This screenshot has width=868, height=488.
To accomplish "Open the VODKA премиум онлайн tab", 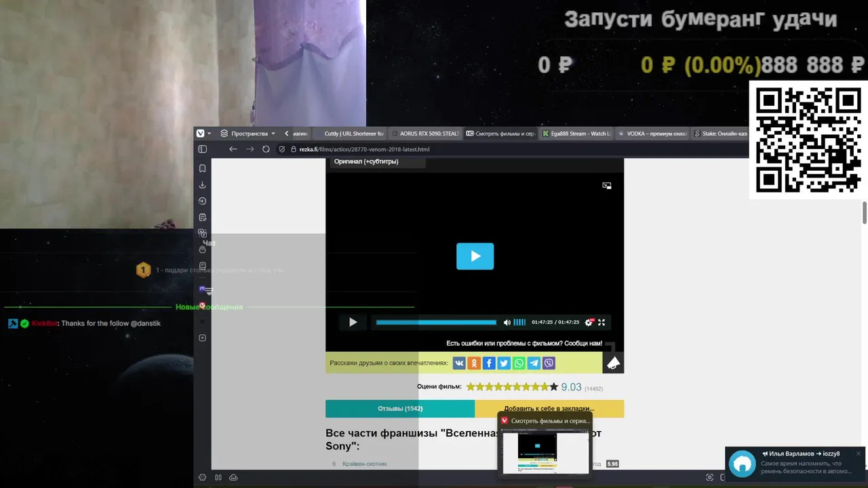I will (x=652, y=134).
